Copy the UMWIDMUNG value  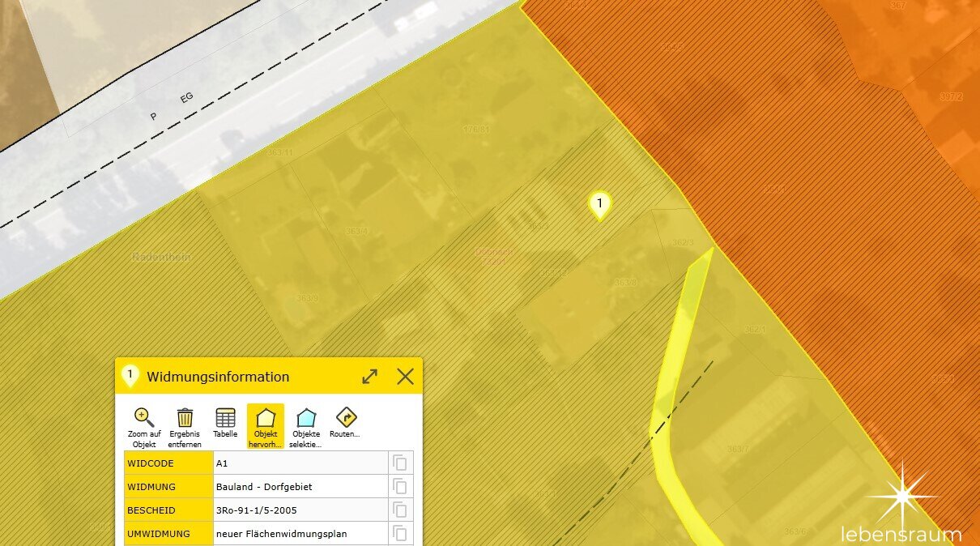[x=400, y=533]
